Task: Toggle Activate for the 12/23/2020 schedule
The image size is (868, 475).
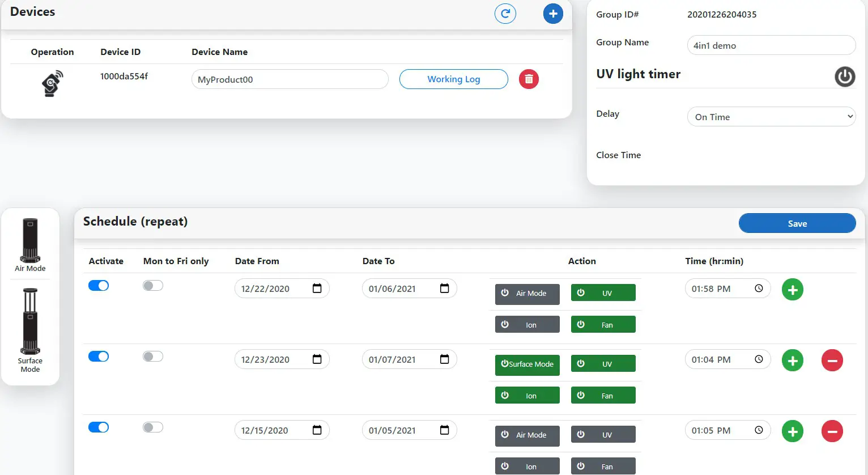Action: [99, 357]
